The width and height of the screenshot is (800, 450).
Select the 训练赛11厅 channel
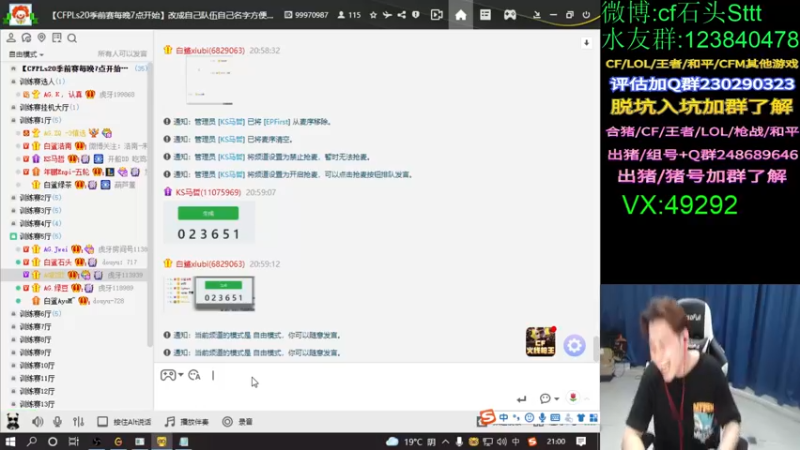coord(37,378)
